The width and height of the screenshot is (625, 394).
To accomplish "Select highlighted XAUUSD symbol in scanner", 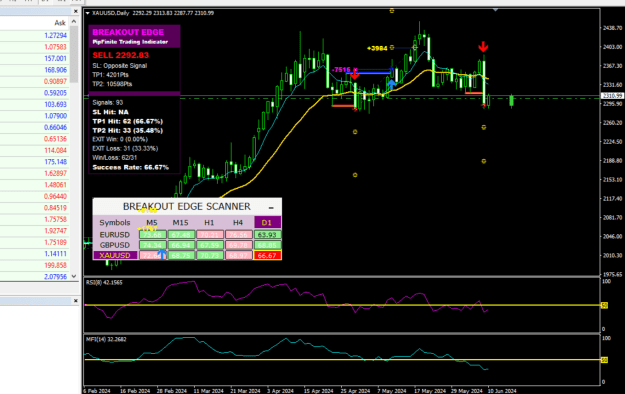I will [115, 255].
